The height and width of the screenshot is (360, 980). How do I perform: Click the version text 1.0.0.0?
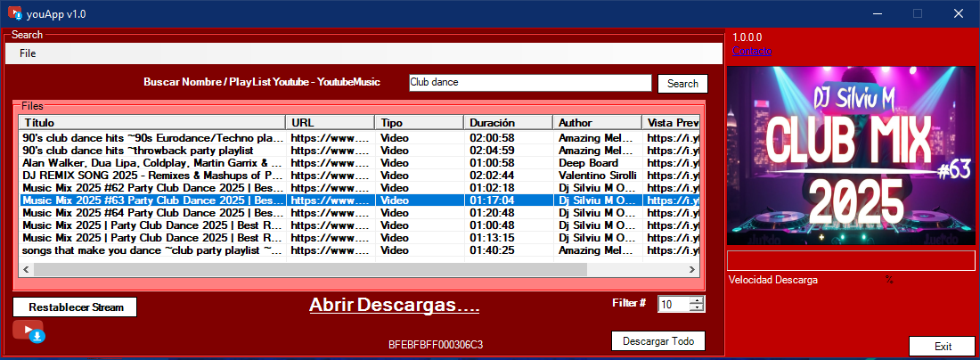[747, 37]
